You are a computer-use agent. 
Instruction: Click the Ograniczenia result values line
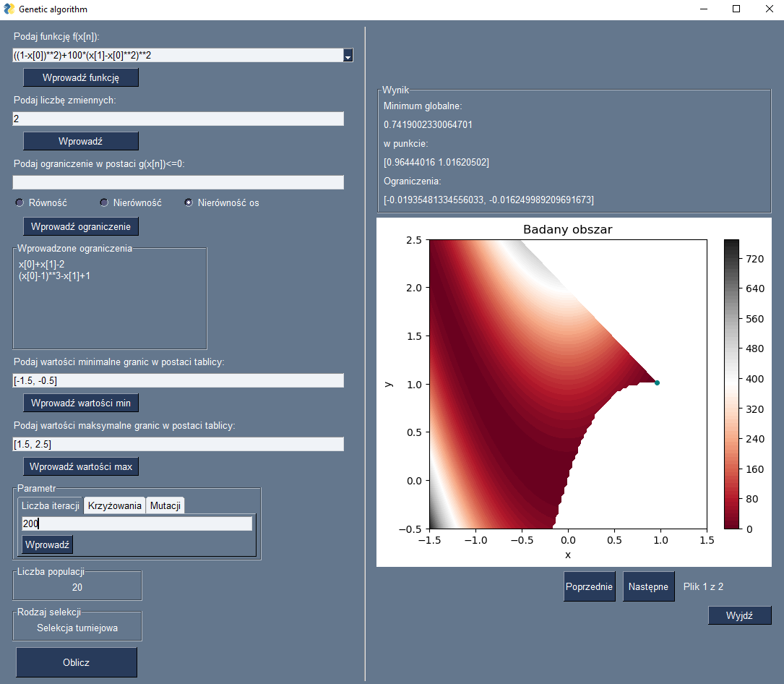[488, 200]
